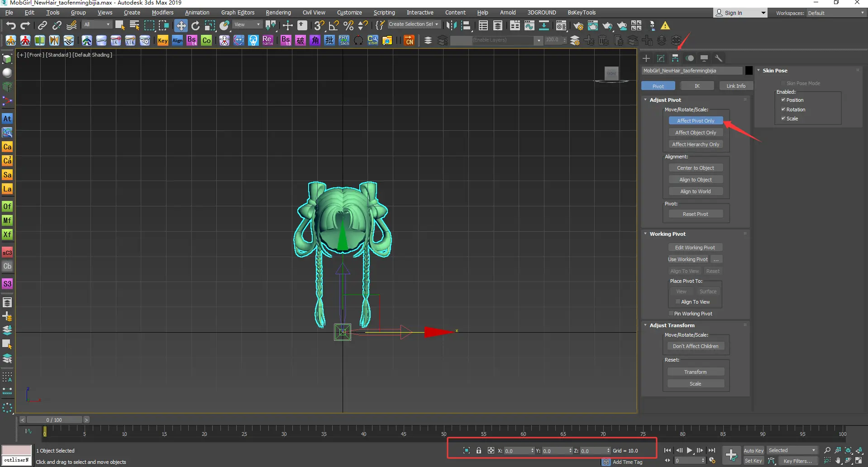The width and height of the screenshot is (868, 467).
Task: Open the Rendering menu
Action: click(278, 13)
